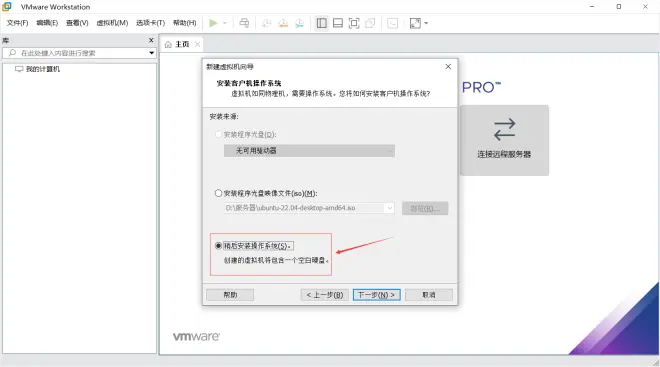
Task: Click the console view toolbar icon
Action: [392, 23]
